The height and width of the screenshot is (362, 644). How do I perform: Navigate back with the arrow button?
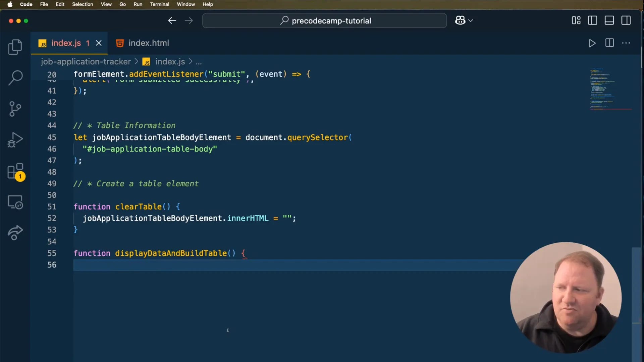click(172, 21)
